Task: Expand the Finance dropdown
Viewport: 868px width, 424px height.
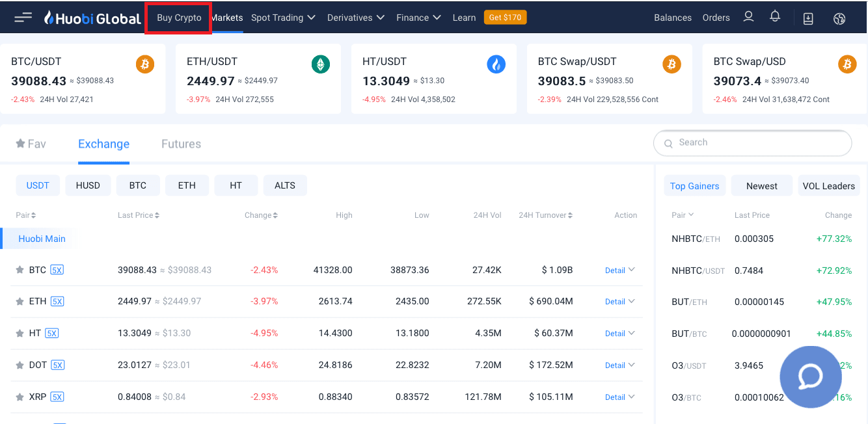Action: [419, 18]
